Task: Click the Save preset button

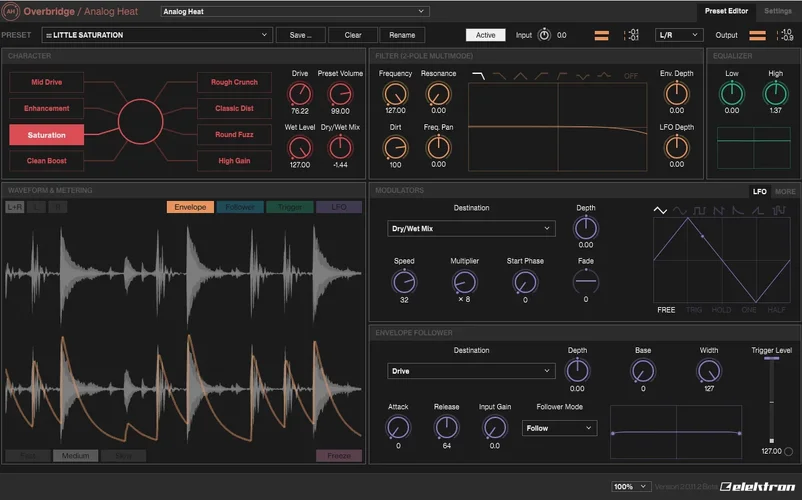Action: pyautogui.click(x=300, y=35)
